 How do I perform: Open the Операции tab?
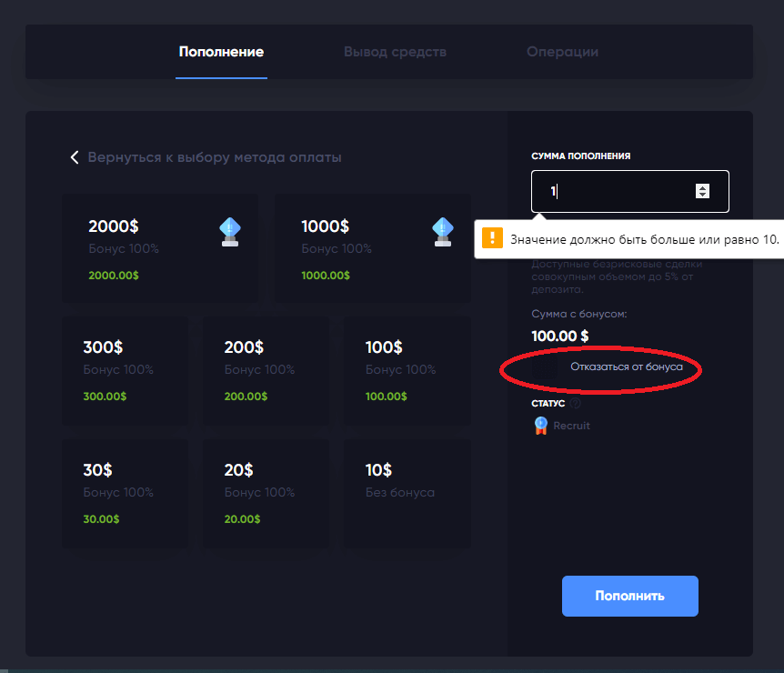[x=562, y=52]
